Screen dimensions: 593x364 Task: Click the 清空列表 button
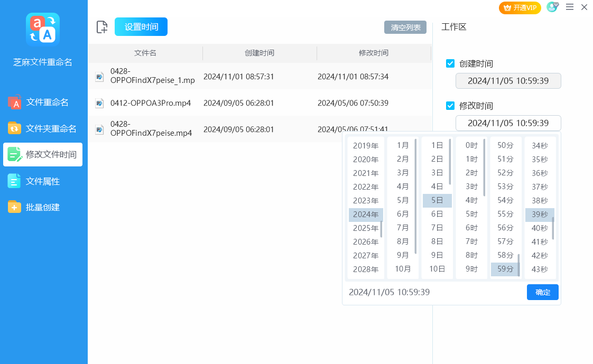pyautogui.click(x=405, y=27)
